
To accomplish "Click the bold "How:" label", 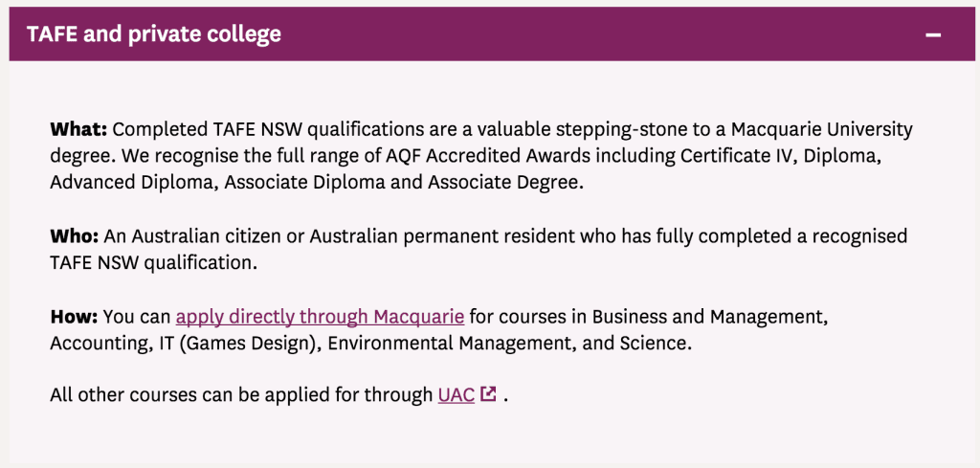I will [x=74, y=316].
